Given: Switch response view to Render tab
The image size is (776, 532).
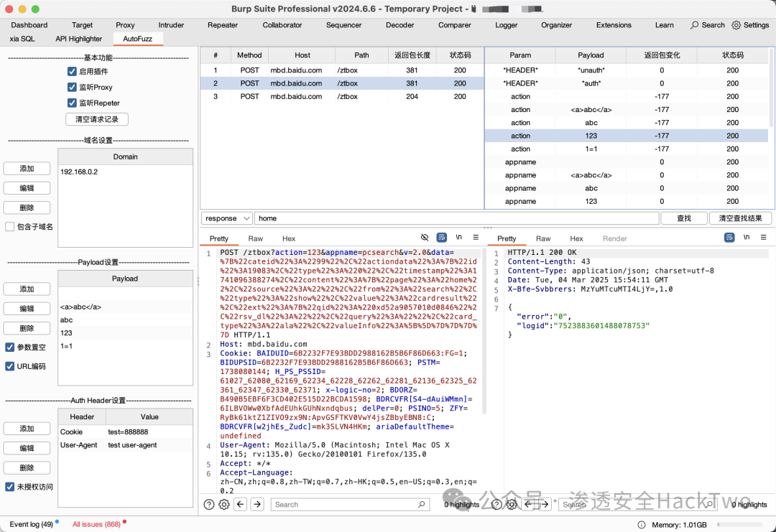Looking at the screenshot, I should pyautogui.click(x=614, y=238).
